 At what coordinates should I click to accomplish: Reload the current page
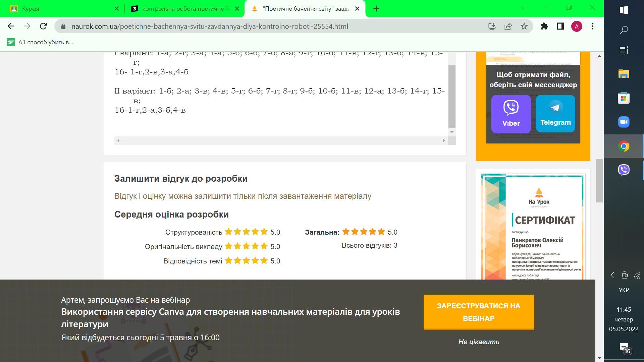point(43,26)
